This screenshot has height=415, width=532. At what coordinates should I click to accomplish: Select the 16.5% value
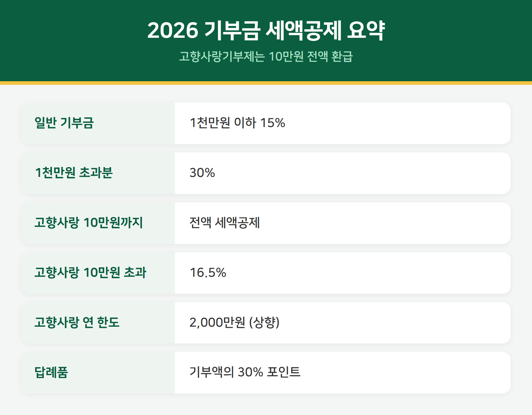click(x=208, y=273)
